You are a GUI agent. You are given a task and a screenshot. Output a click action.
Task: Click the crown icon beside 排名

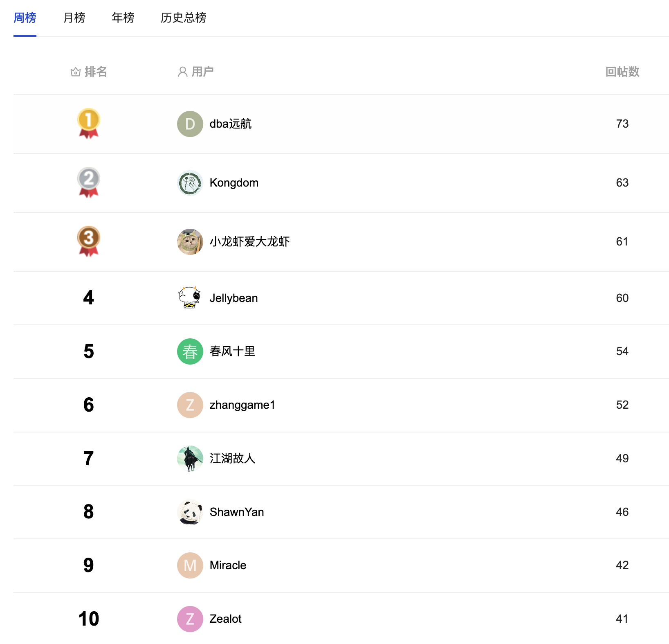coord(76,72)
